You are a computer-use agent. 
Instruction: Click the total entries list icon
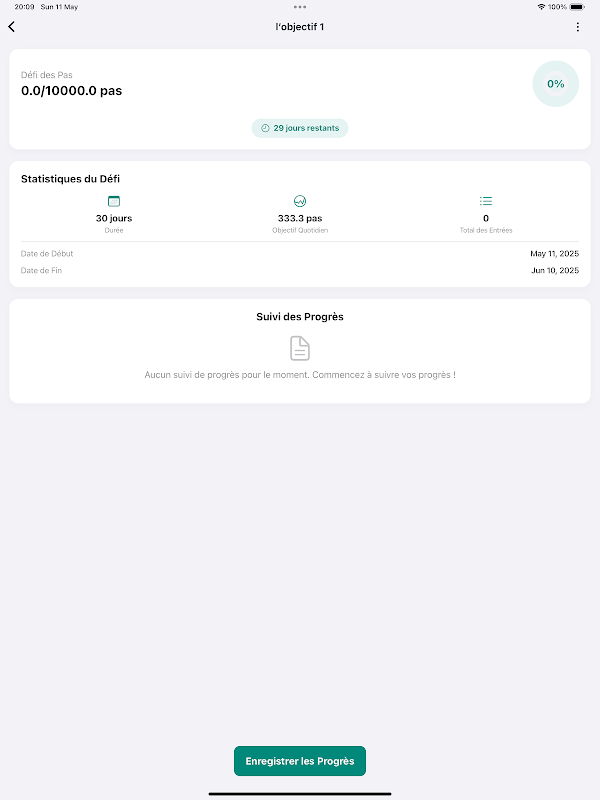tap(486, 201)
